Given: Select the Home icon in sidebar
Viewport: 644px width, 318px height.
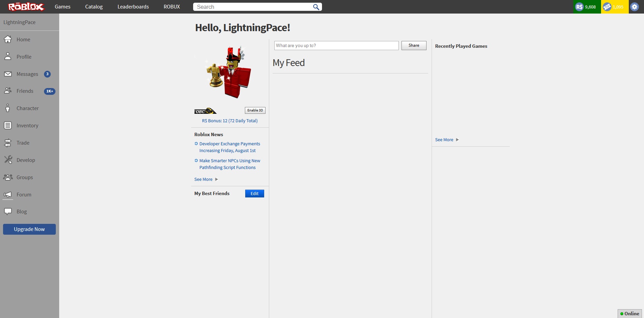Looking at the screenshot, I should pos(8,39).
